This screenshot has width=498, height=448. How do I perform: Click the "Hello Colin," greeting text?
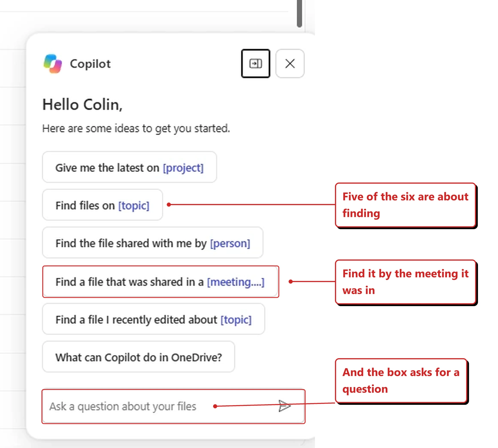point(82,104)
